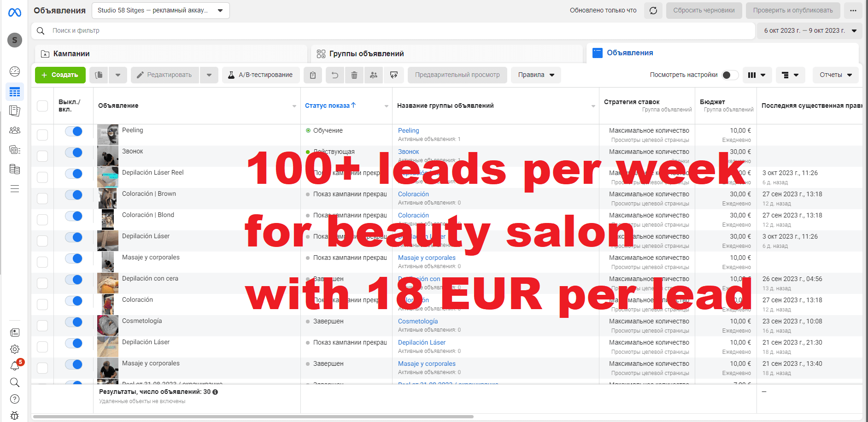Click the undo arrow icon
868x422 pixels.
click(x=335, y=75)
